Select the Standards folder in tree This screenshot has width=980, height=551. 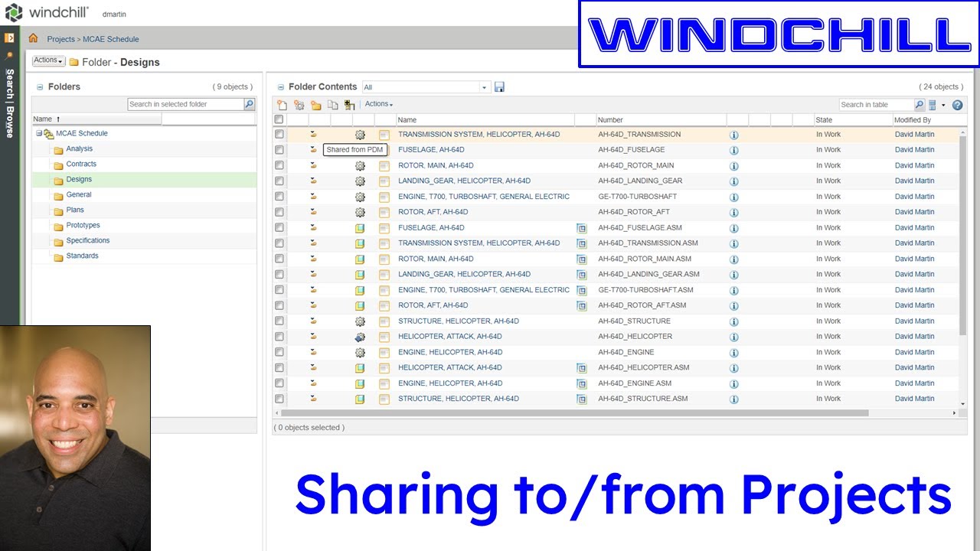82,256
